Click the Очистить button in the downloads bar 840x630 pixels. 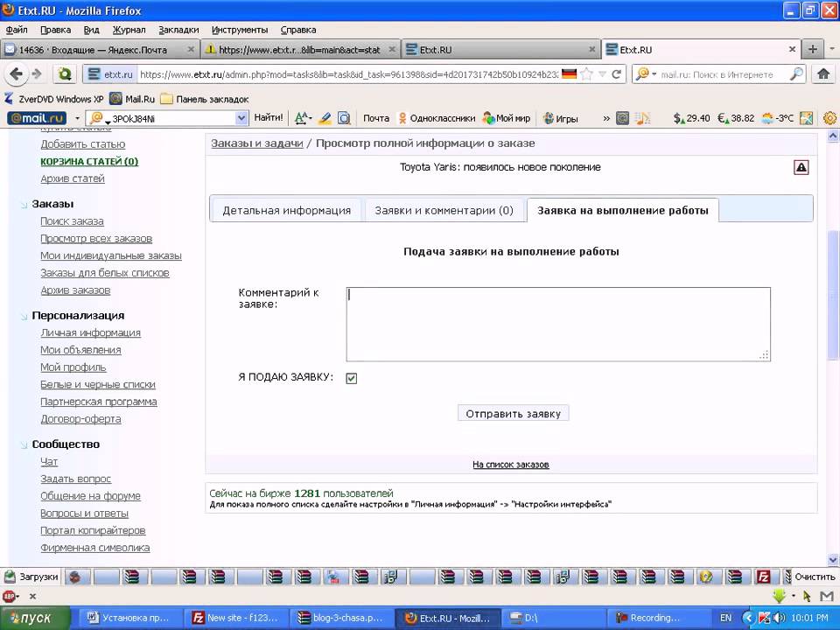coord(815,577)
